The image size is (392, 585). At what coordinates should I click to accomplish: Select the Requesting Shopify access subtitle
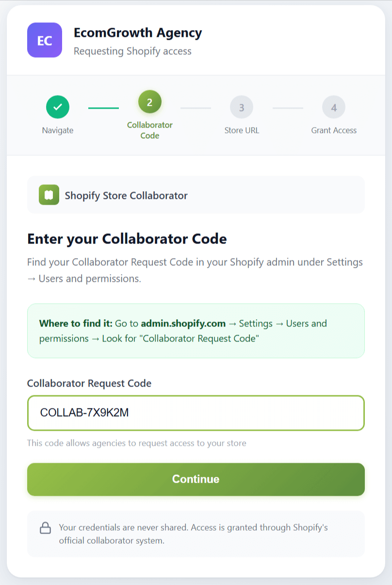(133, 51)
